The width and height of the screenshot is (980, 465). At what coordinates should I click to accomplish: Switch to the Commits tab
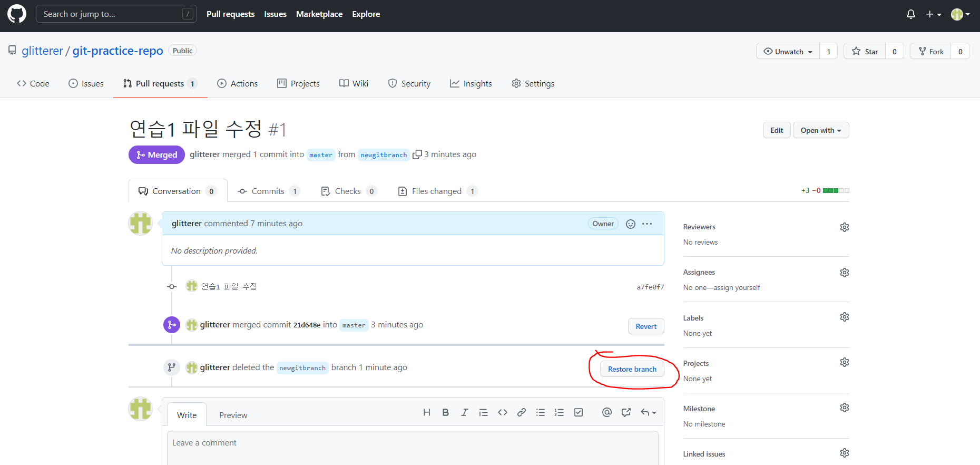tap(269, 191)
